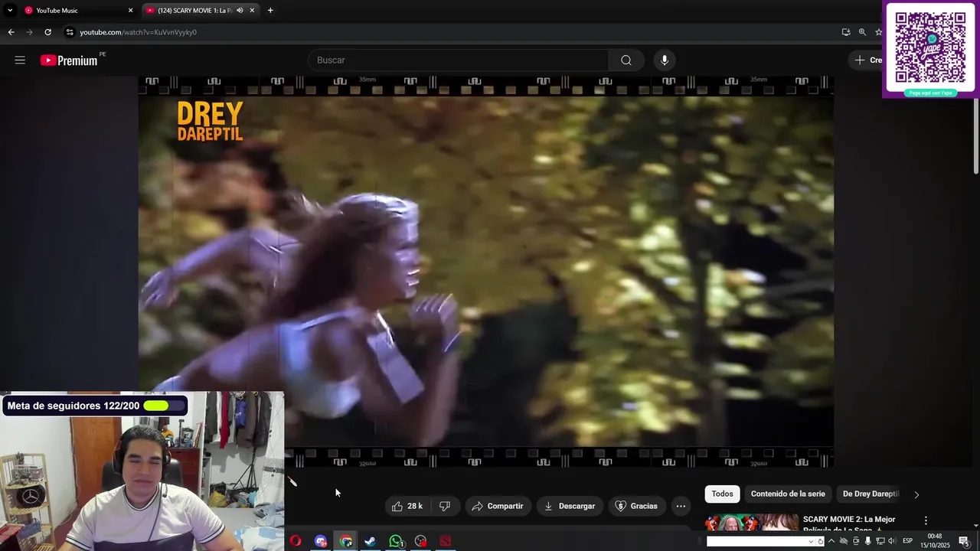The height and width of the screenshot is (551, 980).
Task: Go to YouTube Premium home logo
Action: [x=69, y=60]
